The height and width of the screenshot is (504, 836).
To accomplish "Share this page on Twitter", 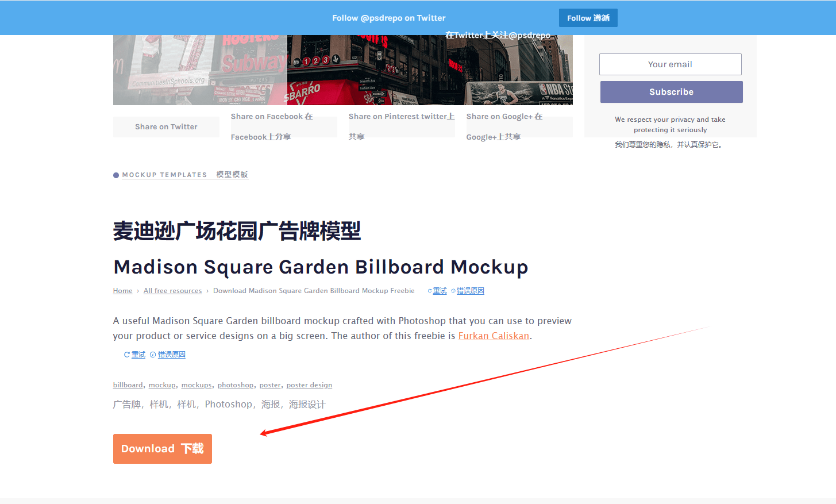I will (166, 127).
